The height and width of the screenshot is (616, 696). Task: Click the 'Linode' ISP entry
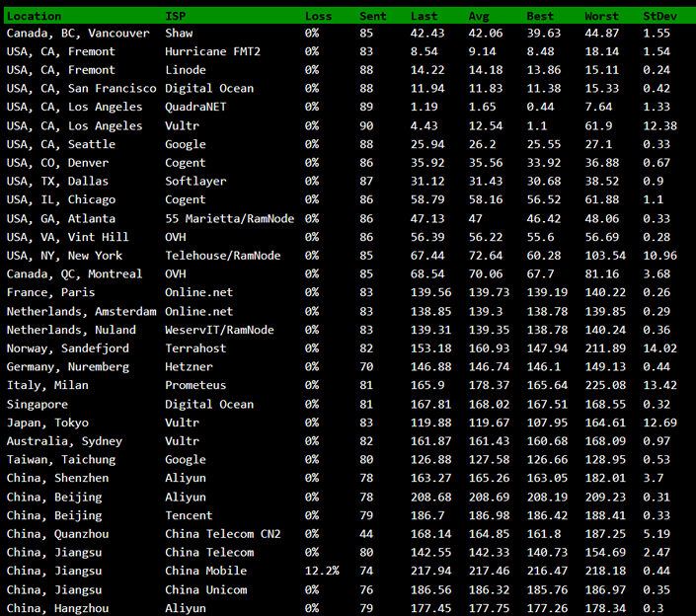coord(186,70)
